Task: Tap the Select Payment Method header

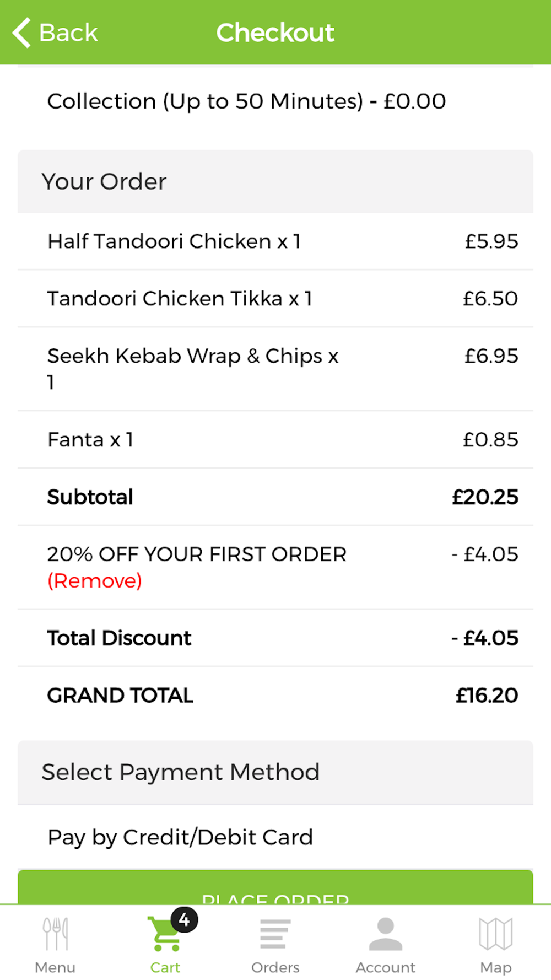Action: click(275, 772)
